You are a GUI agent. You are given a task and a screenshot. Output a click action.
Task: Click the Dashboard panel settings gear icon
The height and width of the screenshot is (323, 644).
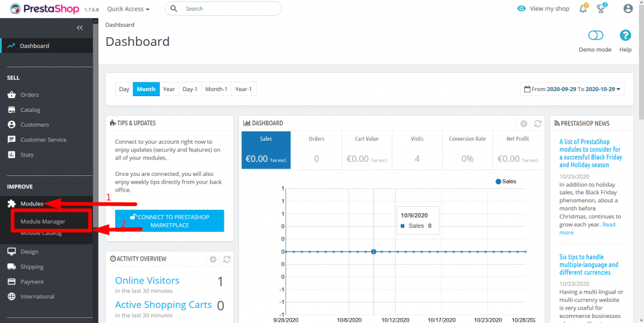(x=523, y=124)
